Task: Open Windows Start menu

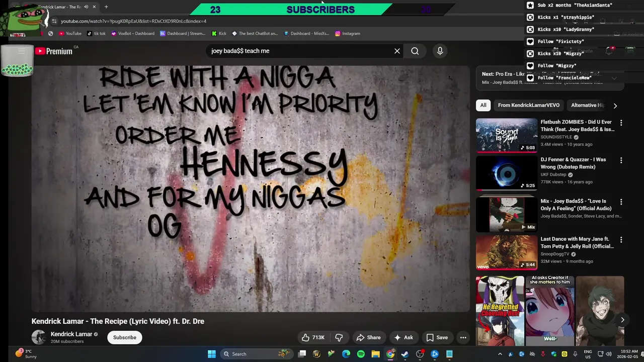Action: (212, 354)
